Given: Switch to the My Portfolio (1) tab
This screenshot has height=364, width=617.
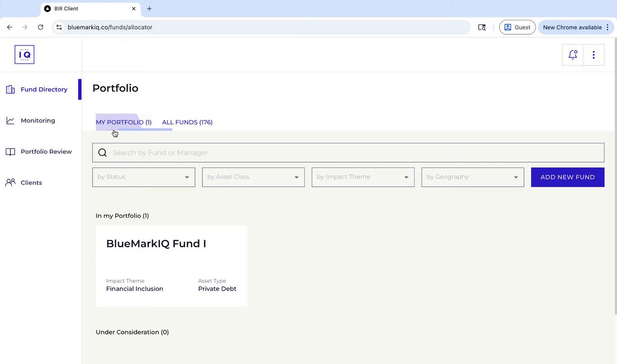Looking at the screenshot, I should 124,122.
